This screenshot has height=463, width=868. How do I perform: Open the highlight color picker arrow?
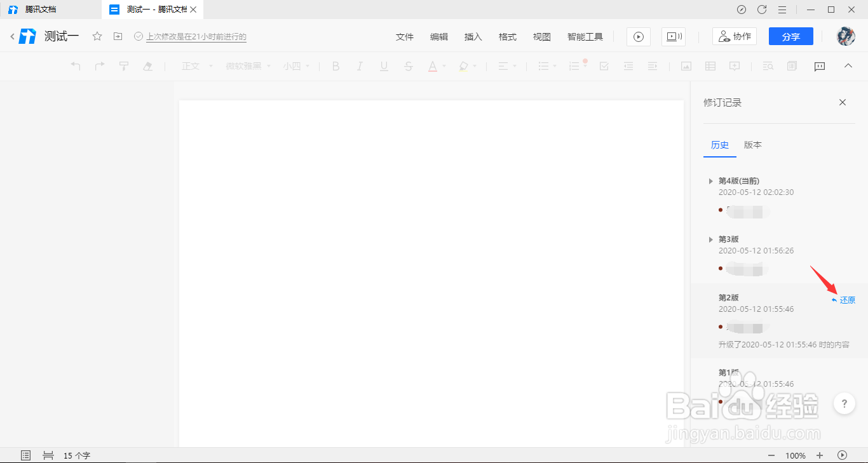click(475, 66)
